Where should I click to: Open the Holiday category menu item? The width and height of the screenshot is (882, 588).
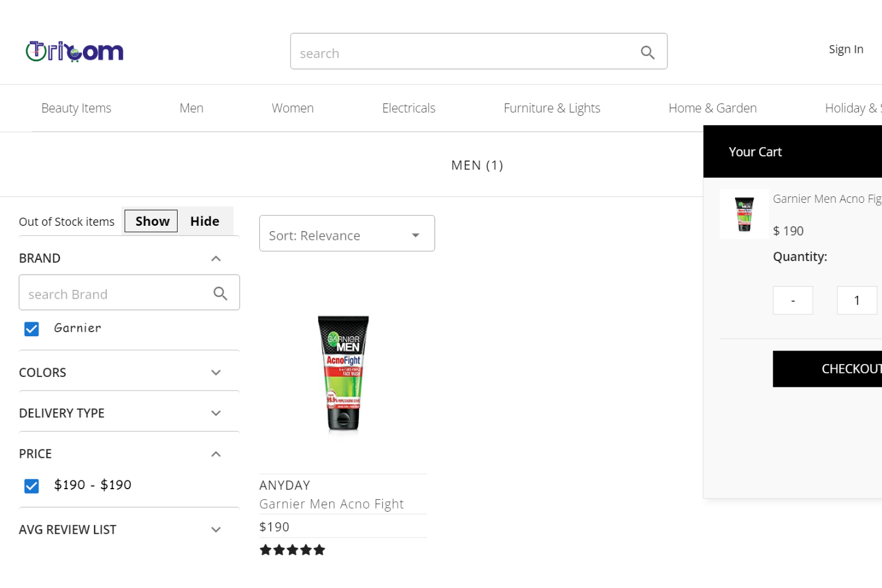click(853, 108)
